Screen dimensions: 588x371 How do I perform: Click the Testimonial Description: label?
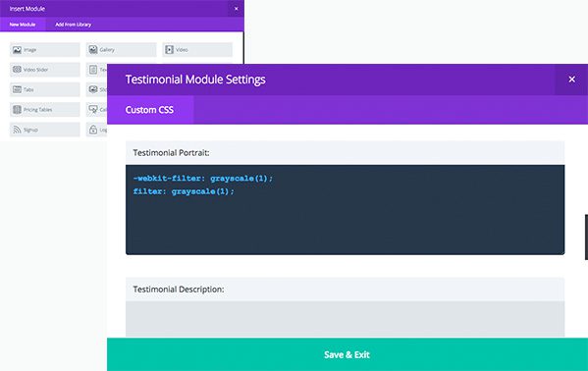click(x=179, y=290)
